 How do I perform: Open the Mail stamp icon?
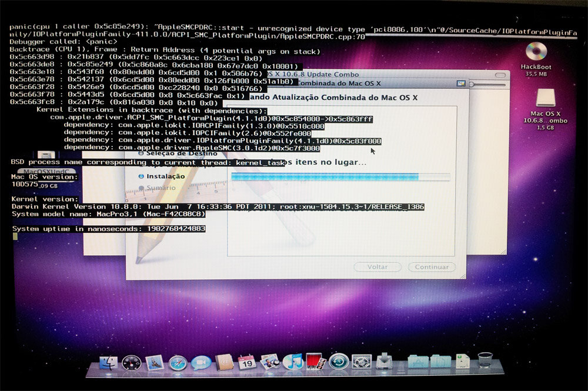[154, 362]
